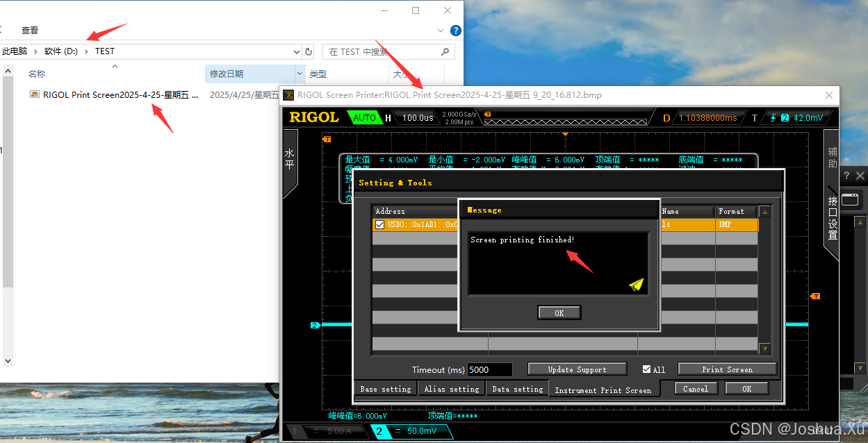This screenshot has width=868, height=443.
Task: Click the Format column header
Action: (736, 211)
